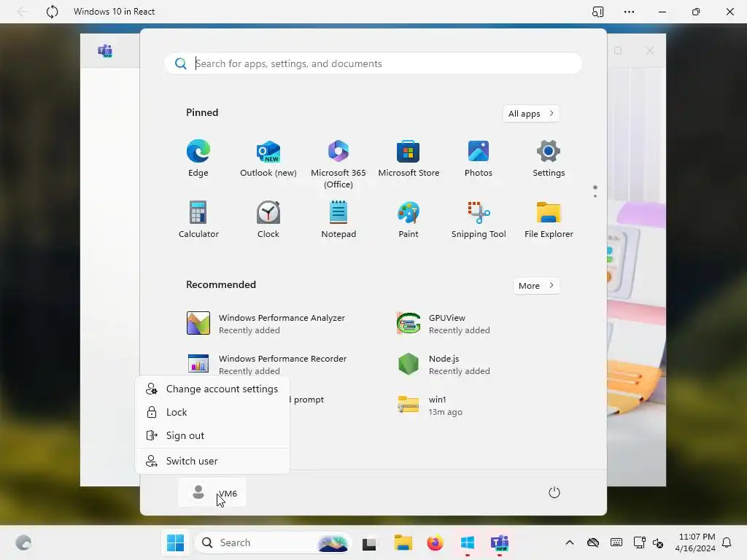Screen dimensions: 747x560
Task: Choose Lock from the account menu
Action: [212, 413]
